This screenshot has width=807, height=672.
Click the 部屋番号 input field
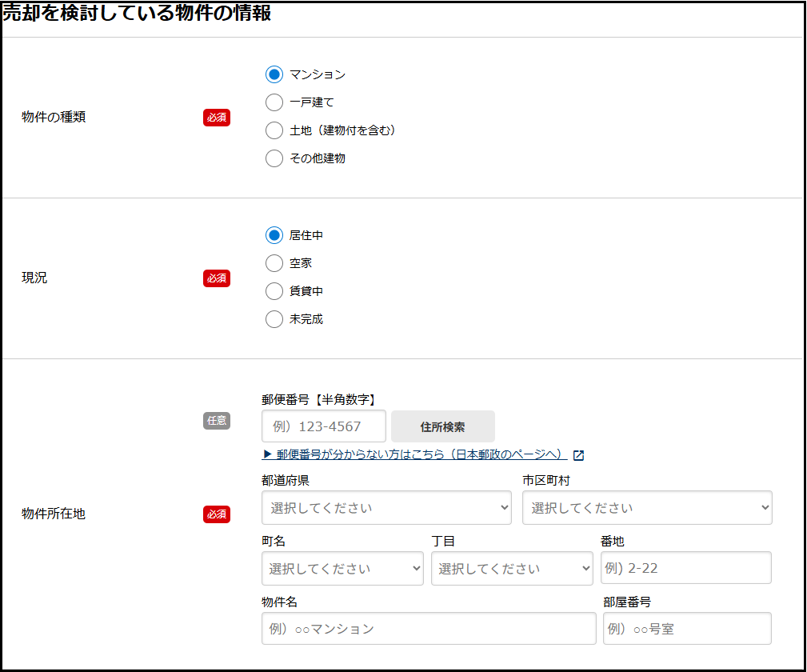687,629
